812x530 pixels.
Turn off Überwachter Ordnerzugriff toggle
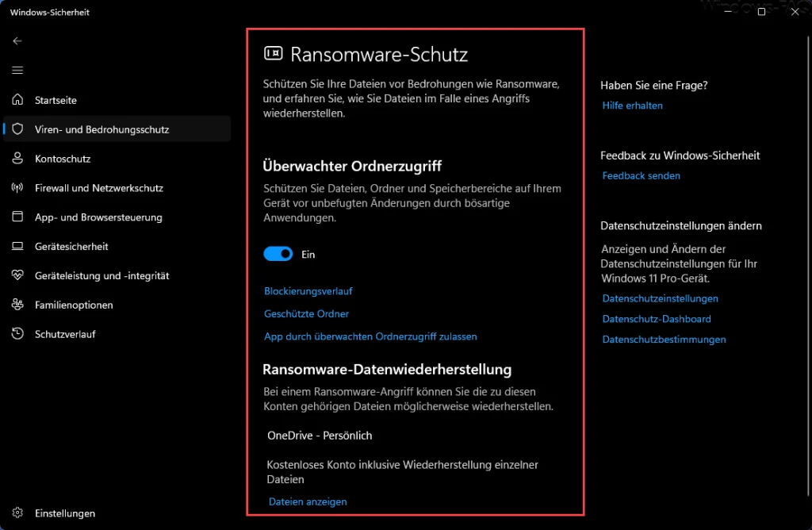[278, 254]
